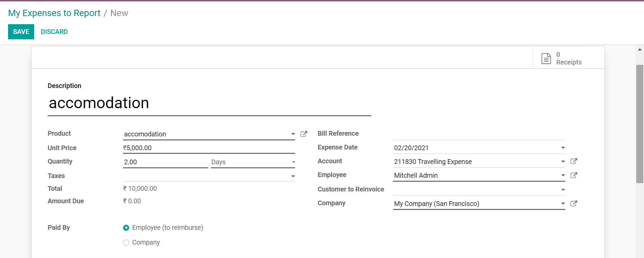The height and width of the screenshot is (258, 644).
Task: Click the scrollbar up arrow
Action: pyautogui.click(x=640, y=49)
